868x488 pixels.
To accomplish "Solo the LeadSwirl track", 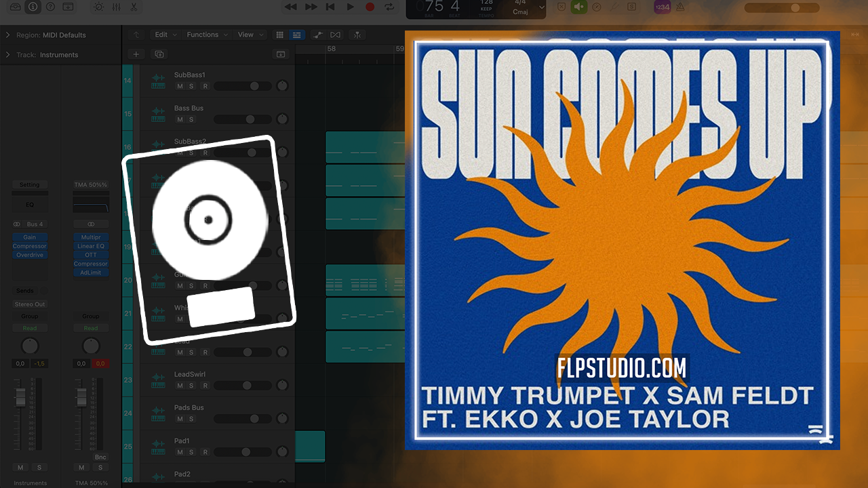I will [191, 386].
